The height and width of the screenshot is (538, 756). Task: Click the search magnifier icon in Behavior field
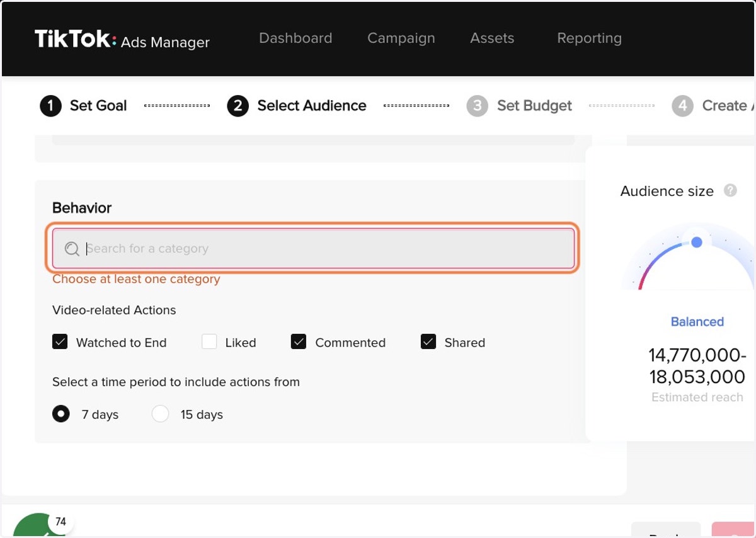72,249
